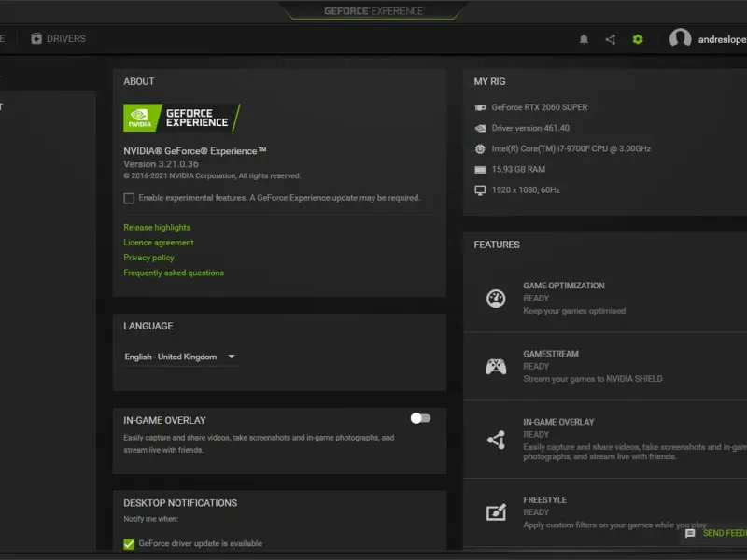Uncheck GeForce driver update is available
747x560 pixels.
coord(129,544)
